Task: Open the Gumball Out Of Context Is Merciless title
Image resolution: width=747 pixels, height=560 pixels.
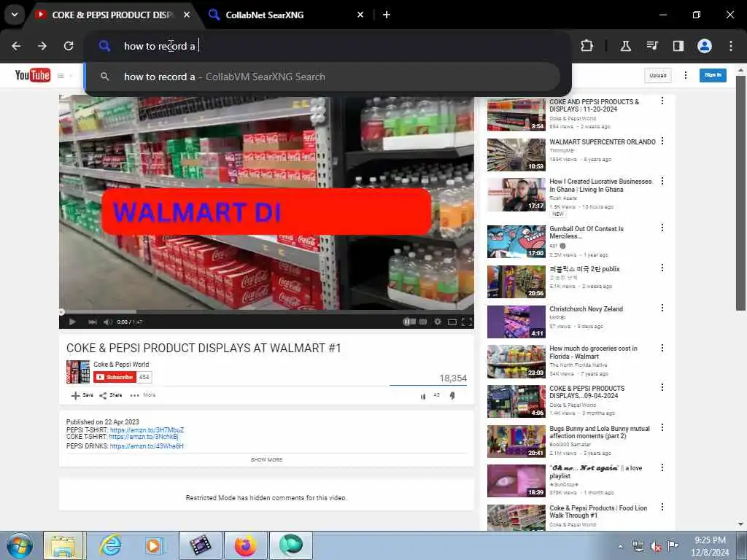Action: (586, 233)
